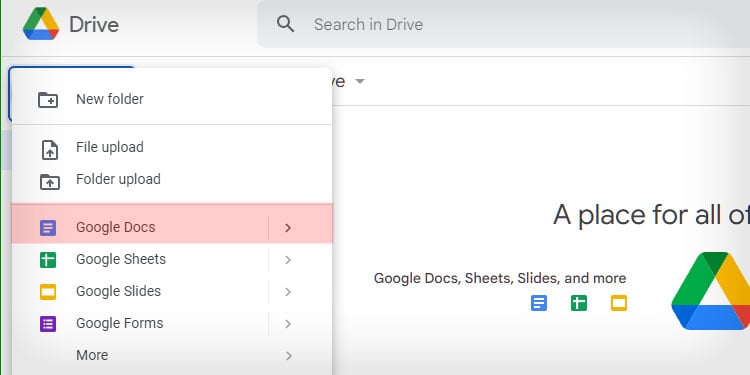750x375 pixels.
Task: Click the New folder icon
Action: point(48,99)
